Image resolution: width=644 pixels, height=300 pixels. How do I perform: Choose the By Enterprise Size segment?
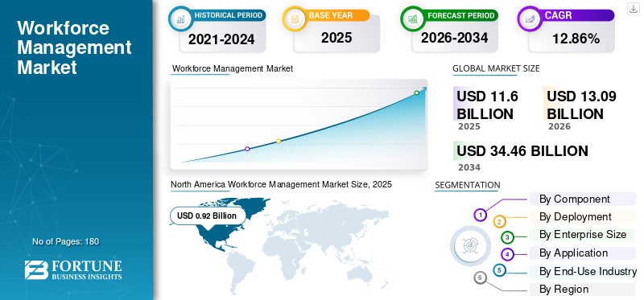tap(582, 235)
